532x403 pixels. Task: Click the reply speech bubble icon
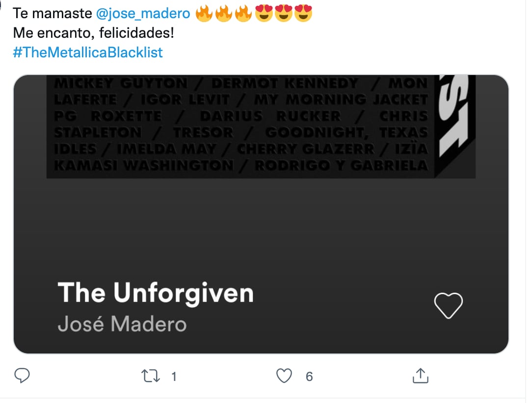(x=22, y=376)
